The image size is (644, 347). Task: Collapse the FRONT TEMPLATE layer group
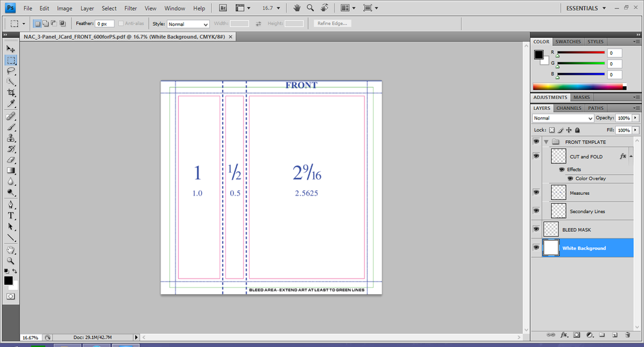pyautogui.click(x=546, y=142)
